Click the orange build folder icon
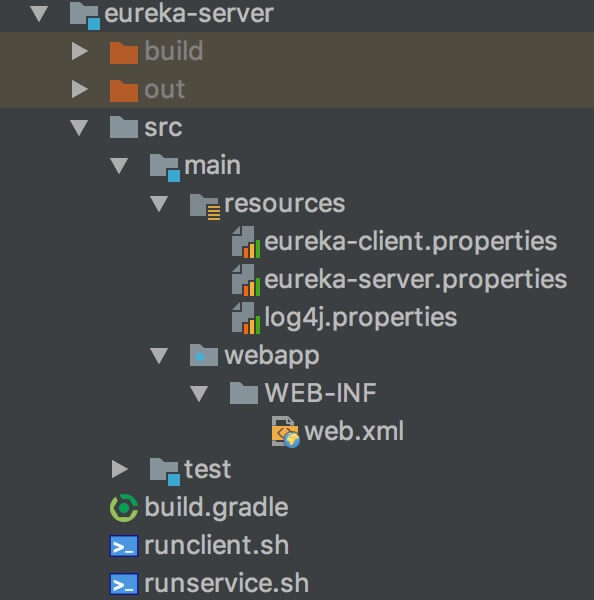The width and height of the screenshot is (594, 600). tap(124, 52)
